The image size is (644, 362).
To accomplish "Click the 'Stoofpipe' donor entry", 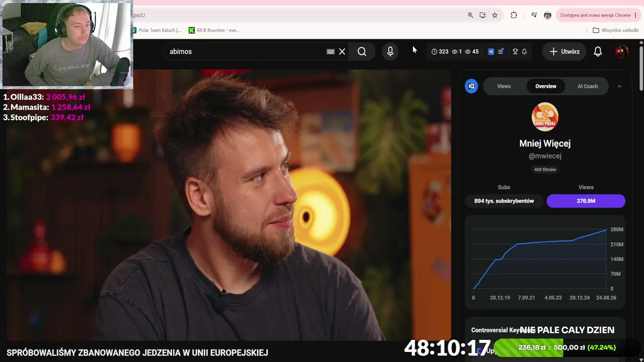I will pyautogui.click(x=43, y=117).
